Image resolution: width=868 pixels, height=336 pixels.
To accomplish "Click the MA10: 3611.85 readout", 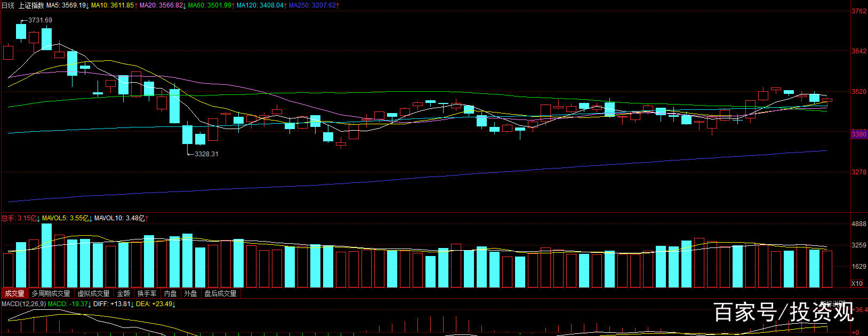I will tap(112, 5).
